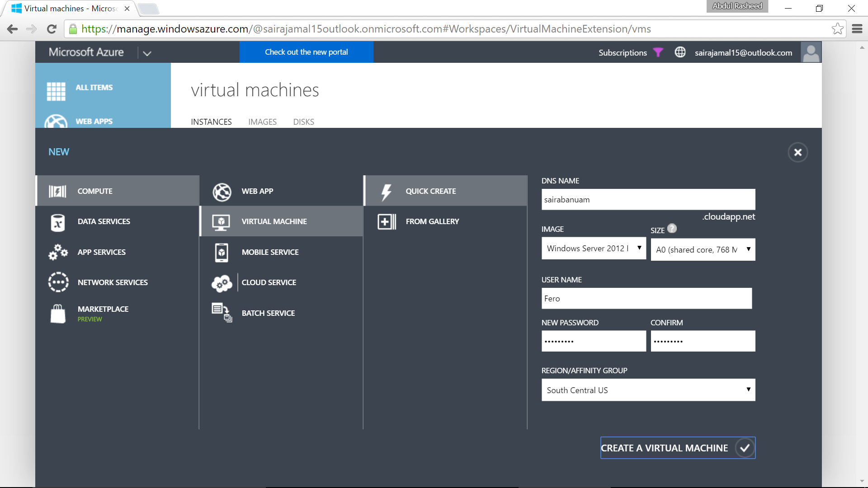Click the browser address bar
Image resolution: width=868 pixels, height=488 pixels.
(x=454, y=29)
